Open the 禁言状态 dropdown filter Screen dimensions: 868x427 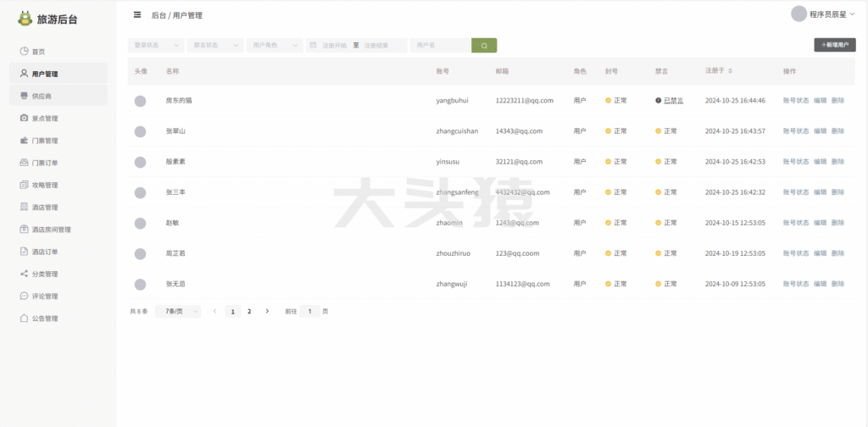[215, 46]
